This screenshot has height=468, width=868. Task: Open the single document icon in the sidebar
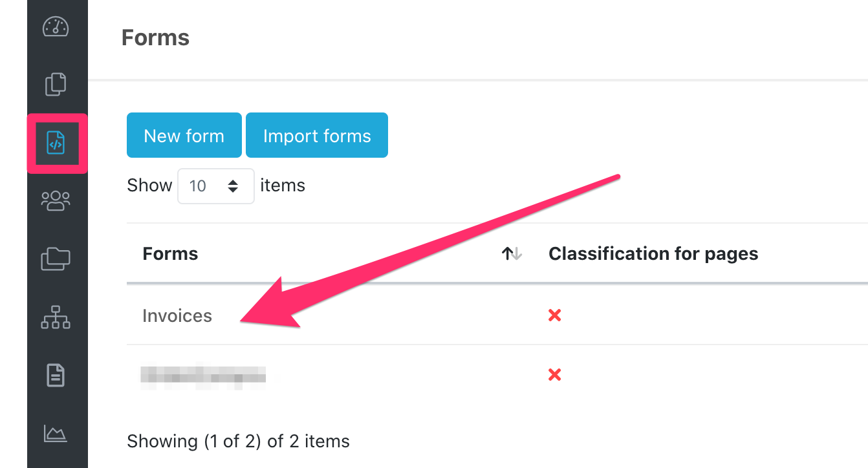tap(57, 376)
